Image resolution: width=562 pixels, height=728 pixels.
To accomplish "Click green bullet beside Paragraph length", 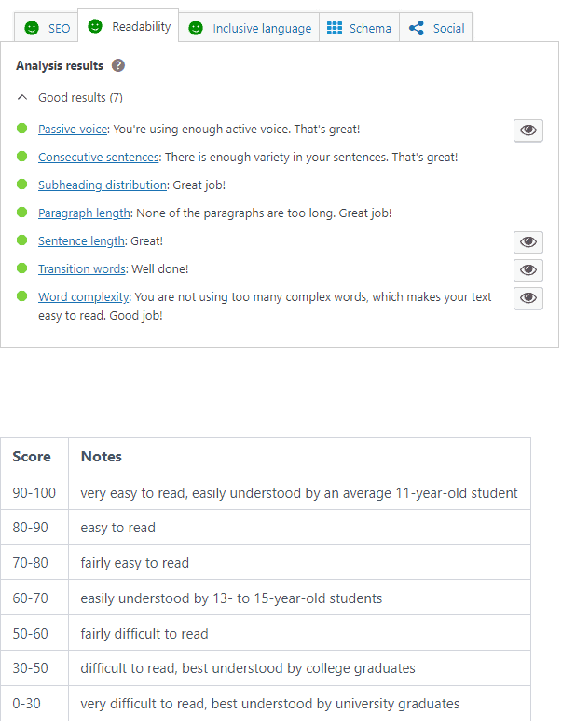I will click(21, 213).
